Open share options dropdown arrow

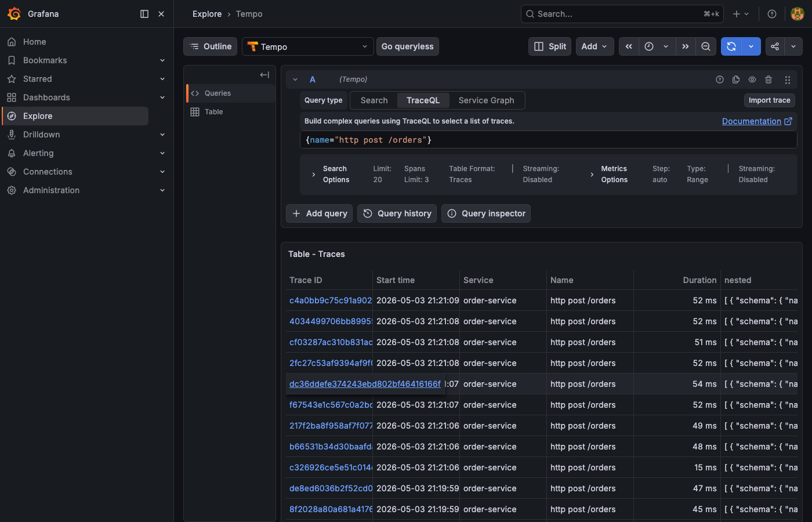click(793, 46)
